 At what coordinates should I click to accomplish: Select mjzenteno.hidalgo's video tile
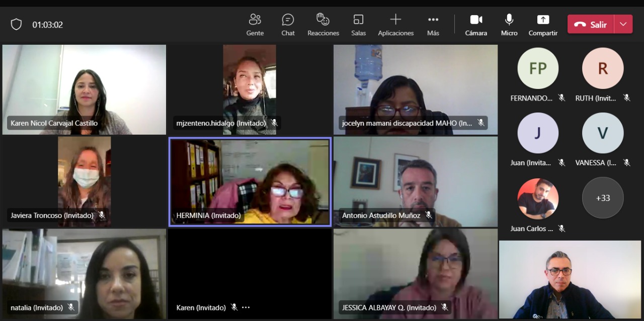(x=250, y=89)
